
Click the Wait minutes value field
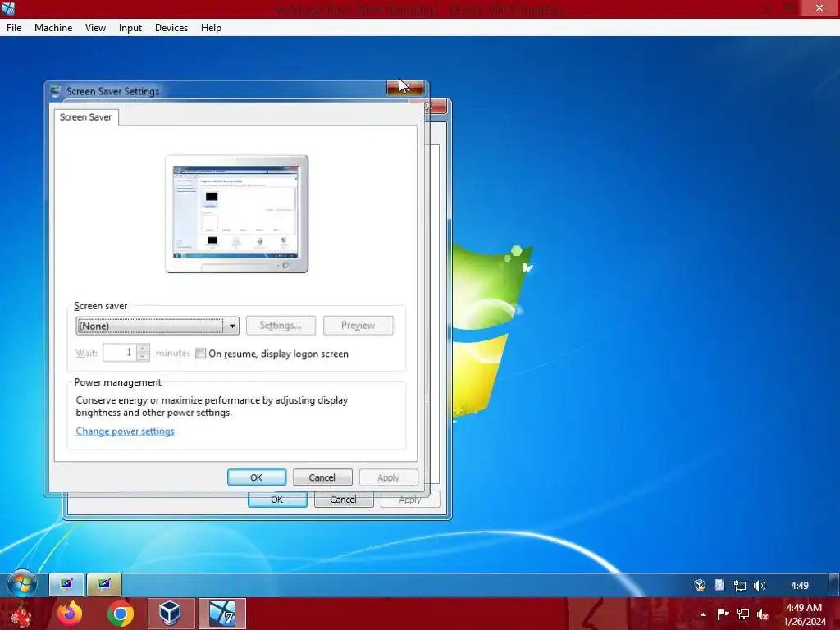120,353
